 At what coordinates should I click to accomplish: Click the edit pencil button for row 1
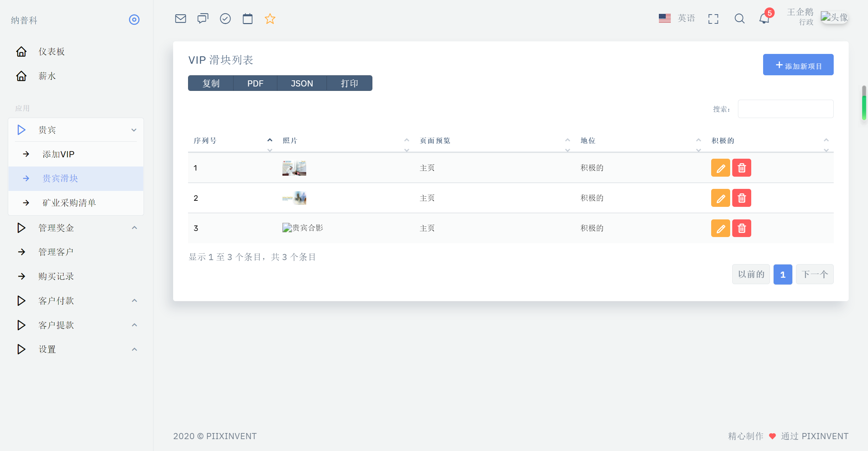pyautogui.click(x=720, y=168)
